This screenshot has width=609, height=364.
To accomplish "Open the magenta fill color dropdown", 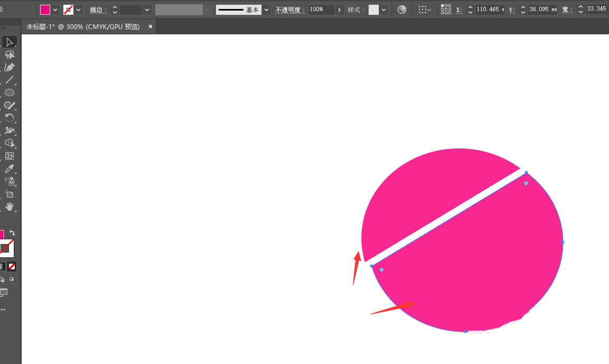I will 55,10.
